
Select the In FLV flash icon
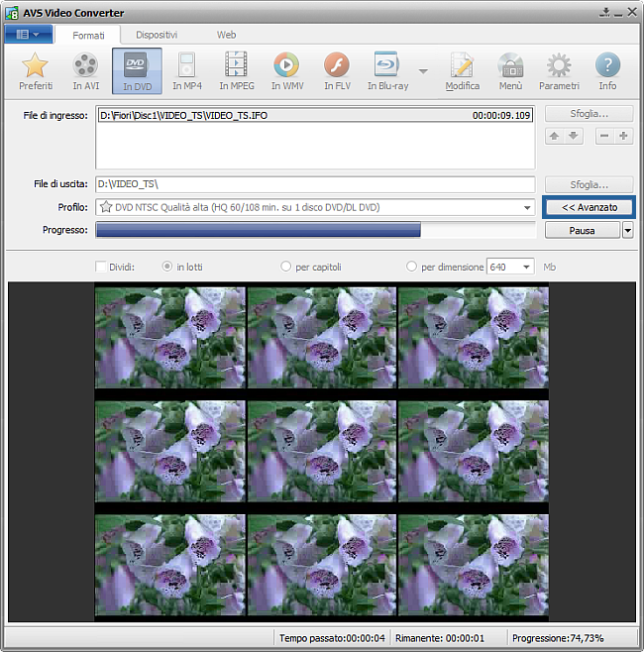point(337,67)
